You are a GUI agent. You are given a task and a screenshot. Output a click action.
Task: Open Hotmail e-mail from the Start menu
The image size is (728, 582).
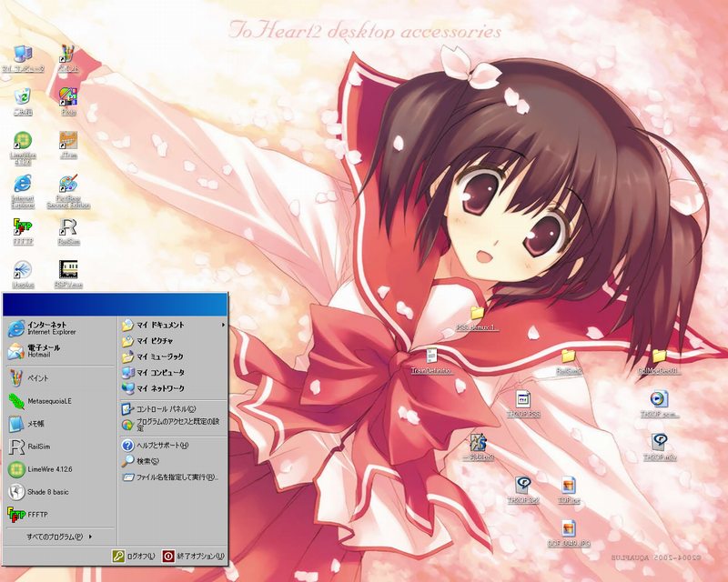(60, 351)
